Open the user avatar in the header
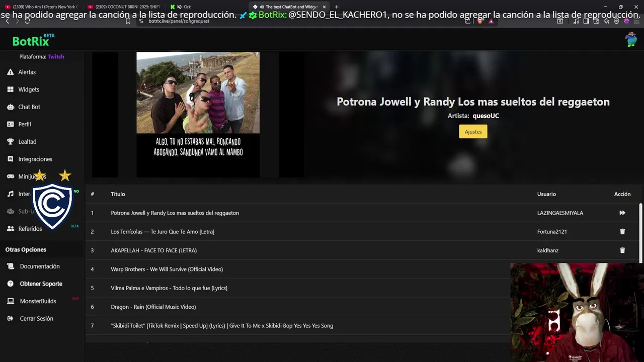The image size is (644, 362). pos(631,39)
